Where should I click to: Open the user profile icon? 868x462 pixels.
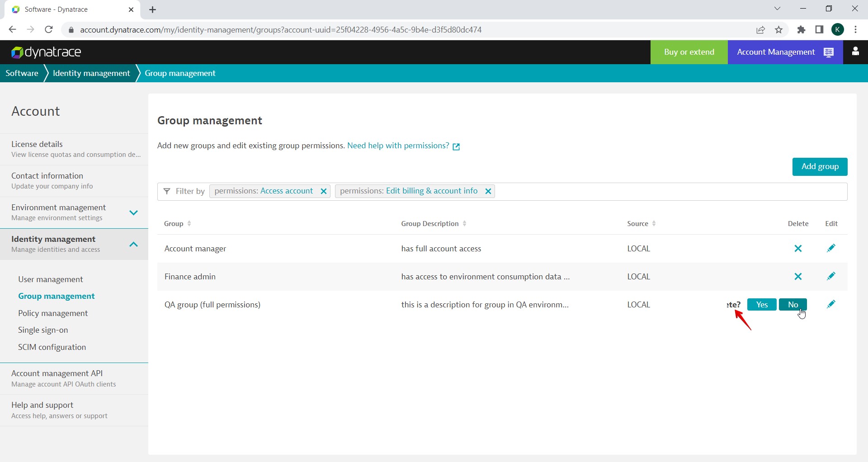point(855,52)
